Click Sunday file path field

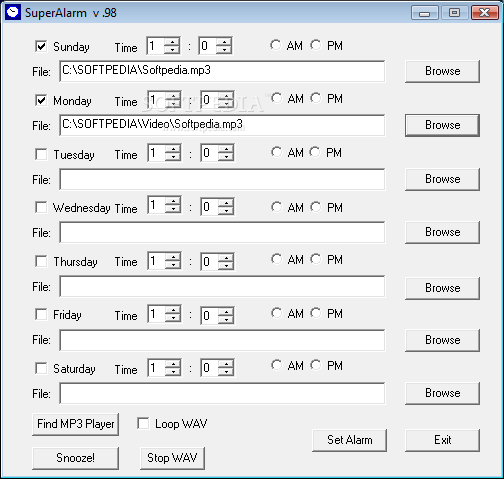(x=222, y=71)
